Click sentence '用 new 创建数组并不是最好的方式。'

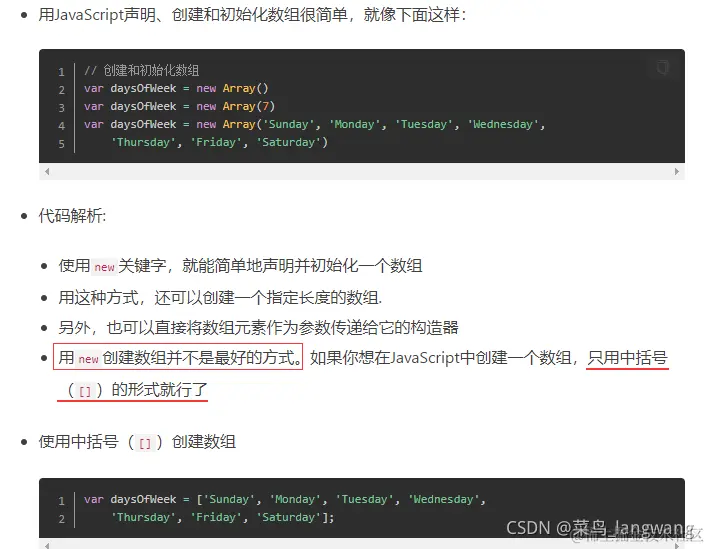point(178,357)
